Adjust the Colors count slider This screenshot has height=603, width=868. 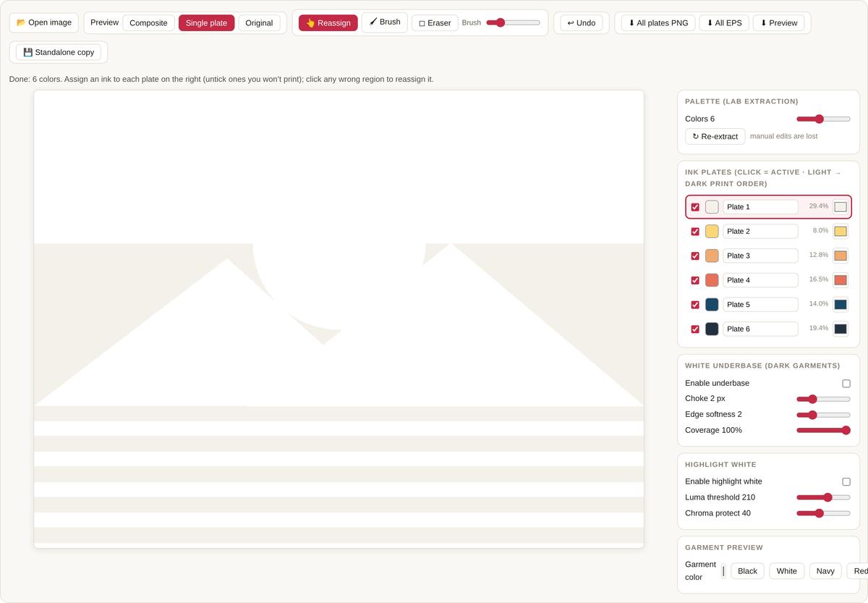point(823,119)
